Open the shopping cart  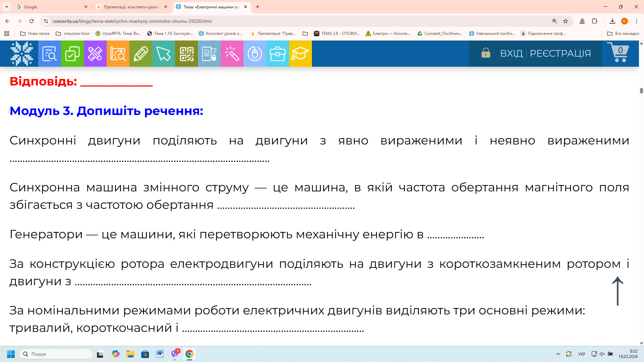[x=619, y=53]
